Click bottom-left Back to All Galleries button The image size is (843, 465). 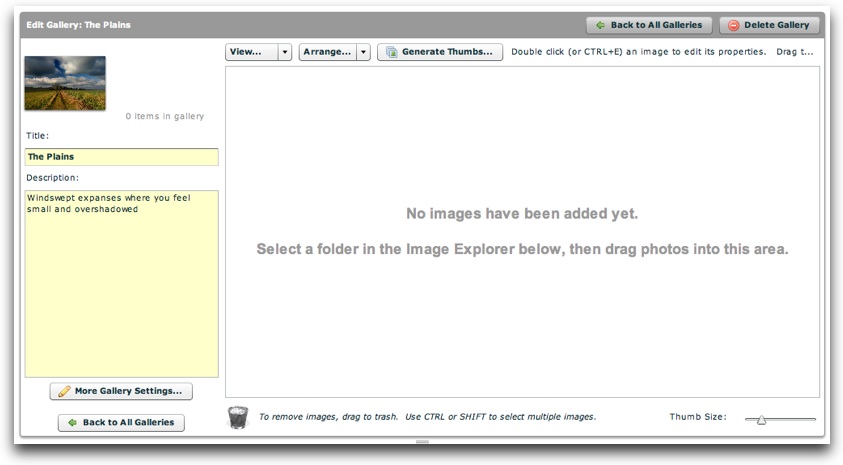click(121, 423)
